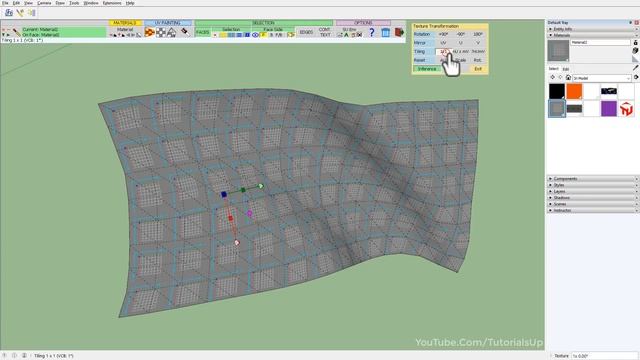Viewport: 640px width, 360px height.
Task: Select the gray grid texture material swatch
Action: click(x=557, y=109)
